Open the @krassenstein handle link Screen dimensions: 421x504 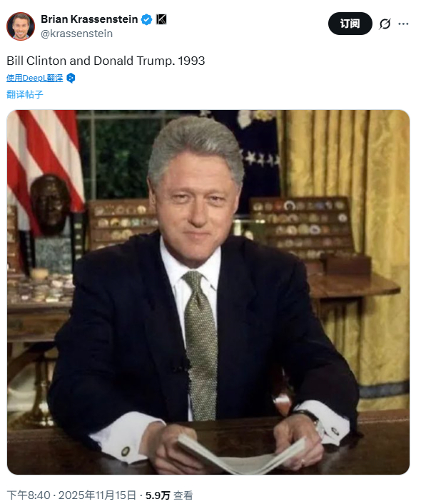pos(76,34)
